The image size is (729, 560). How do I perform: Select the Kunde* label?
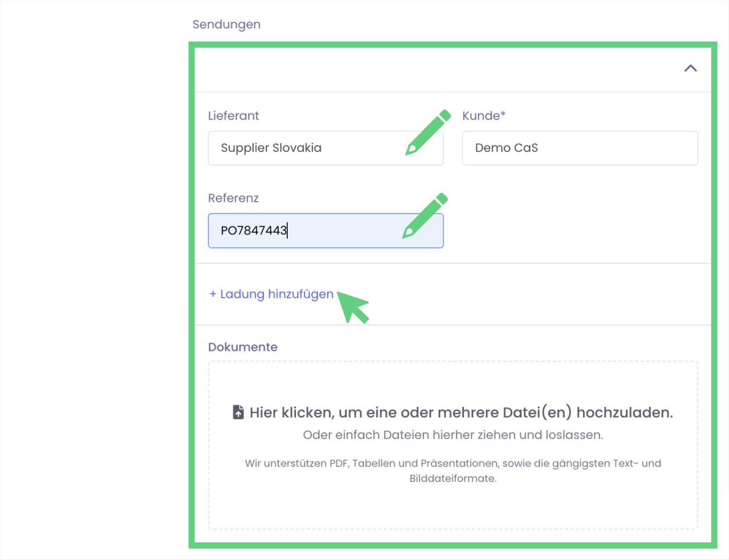coord(483,116)
